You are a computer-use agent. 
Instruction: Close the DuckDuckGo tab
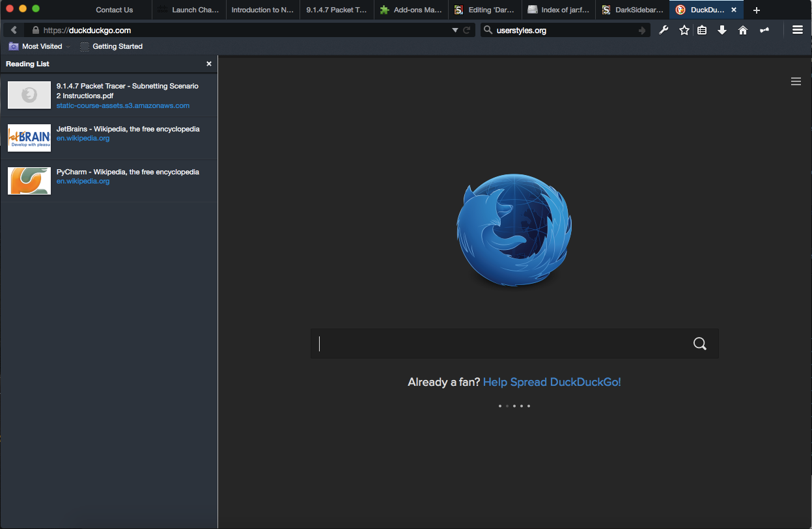(x=734, y=10)
